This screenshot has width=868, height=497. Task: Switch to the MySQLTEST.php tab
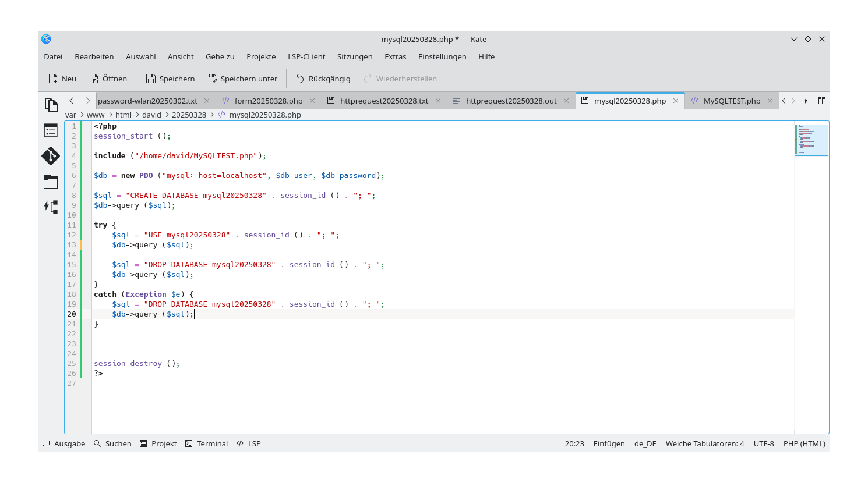click(x=732, y=100)
